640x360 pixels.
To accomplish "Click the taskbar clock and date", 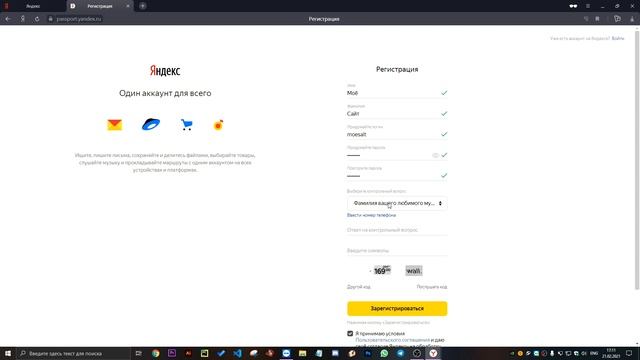I will pyautogui.click(x=611, y=353).
